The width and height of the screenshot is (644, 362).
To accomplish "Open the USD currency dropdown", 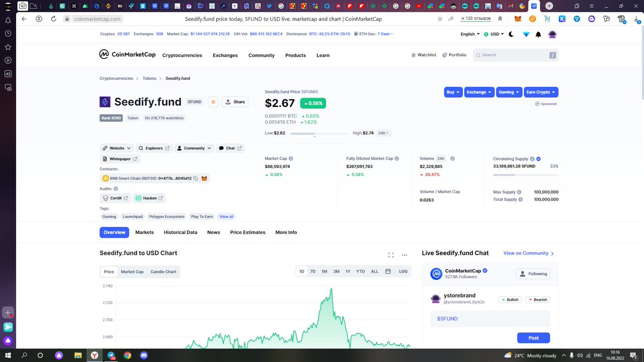I will point(494,34).
